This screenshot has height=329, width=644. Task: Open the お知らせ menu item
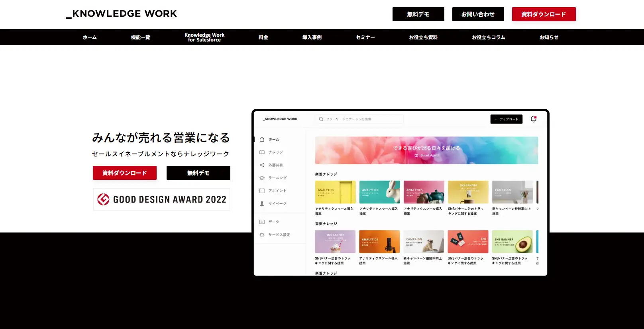549,37
